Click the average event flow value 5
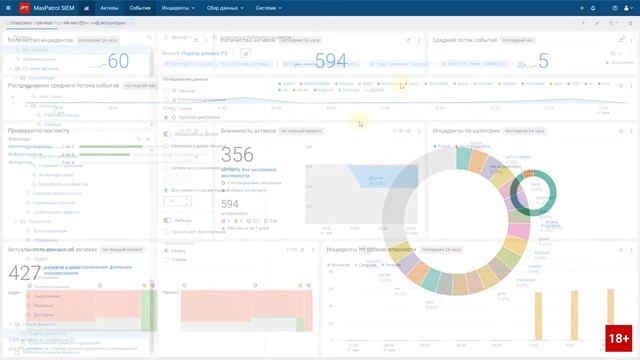The width and height of the screenshot is (640, 360). [x=543, y=61]
